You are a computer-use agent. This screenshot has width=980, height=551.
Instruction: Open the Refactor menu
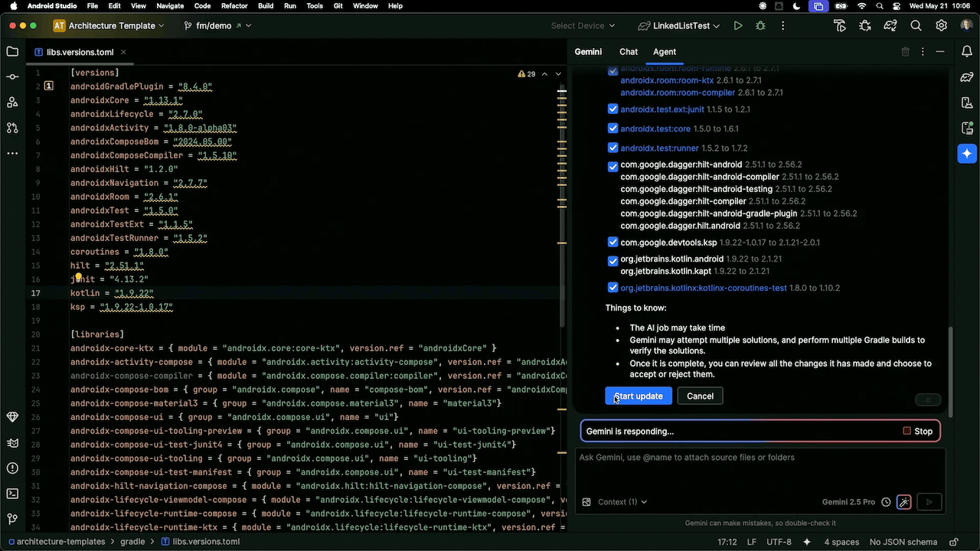[234, 6]
